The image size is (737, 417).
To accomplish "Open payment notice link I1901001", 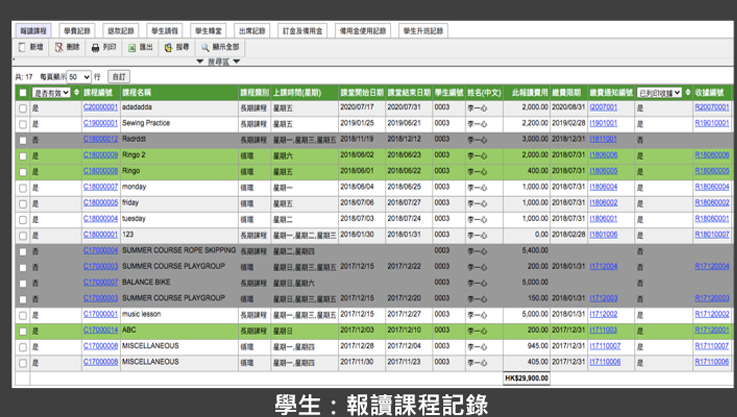I will [604, 124].
